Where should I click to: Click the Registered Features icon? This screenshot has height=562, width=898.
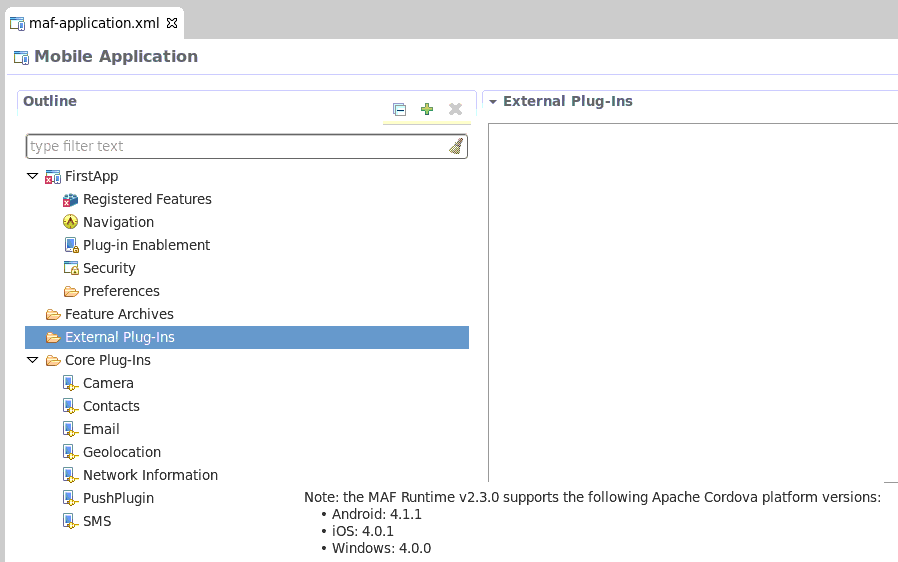[x=71, y=200]
